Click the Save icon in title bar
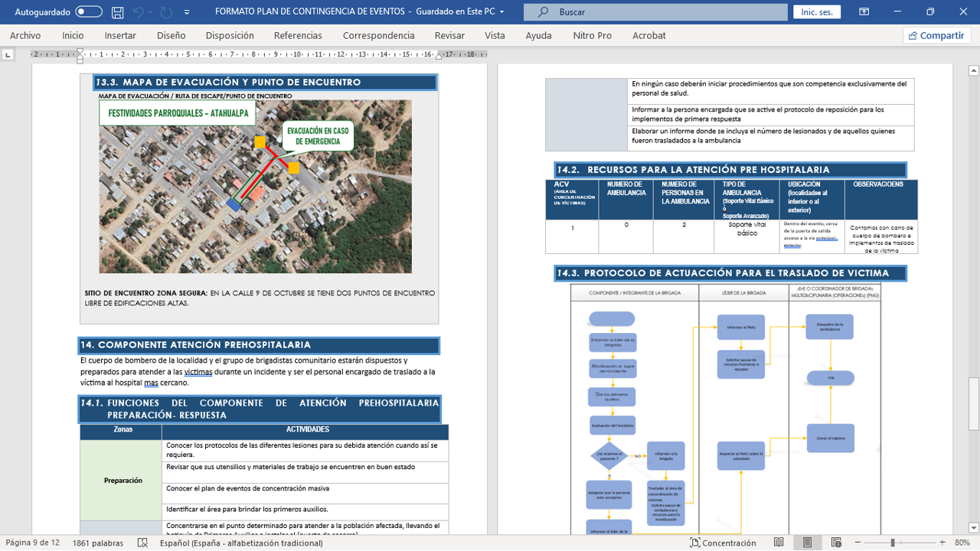This screenshot has width=980, height=551. pos(117,12)
